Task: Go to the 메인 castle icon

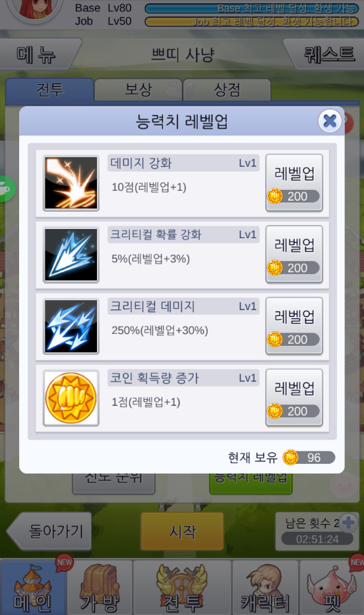Action: [33, 587]
